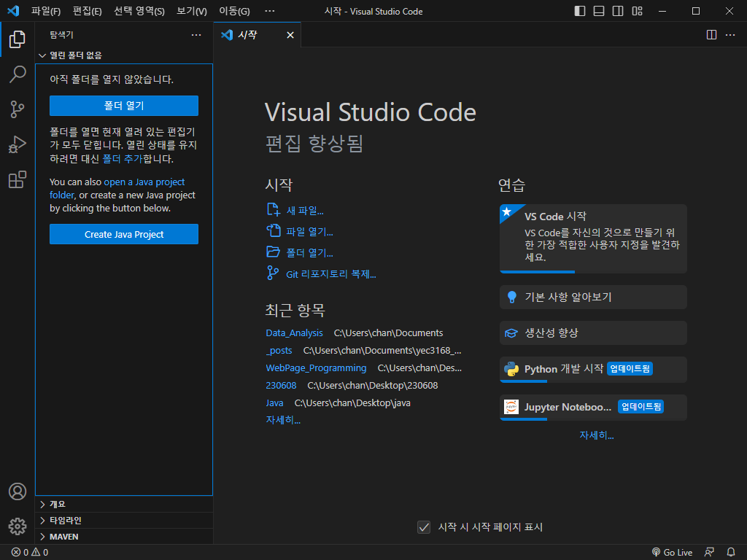Image resolution: width=747 pixels, height=560 pixels.
Task: Open the Accounts icon in activity bar
Action: pos(18,491)
